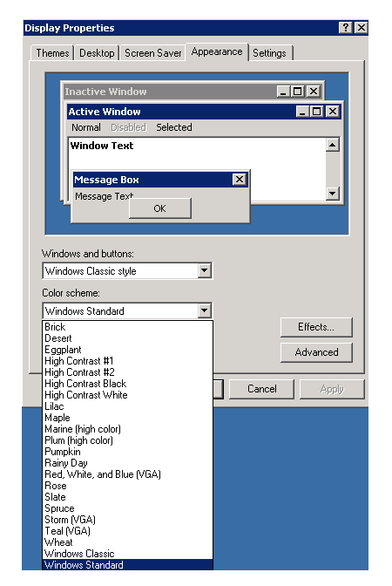
Task: Click Inactive Window preview minimize icon
Action: click(x=283, y=92)
